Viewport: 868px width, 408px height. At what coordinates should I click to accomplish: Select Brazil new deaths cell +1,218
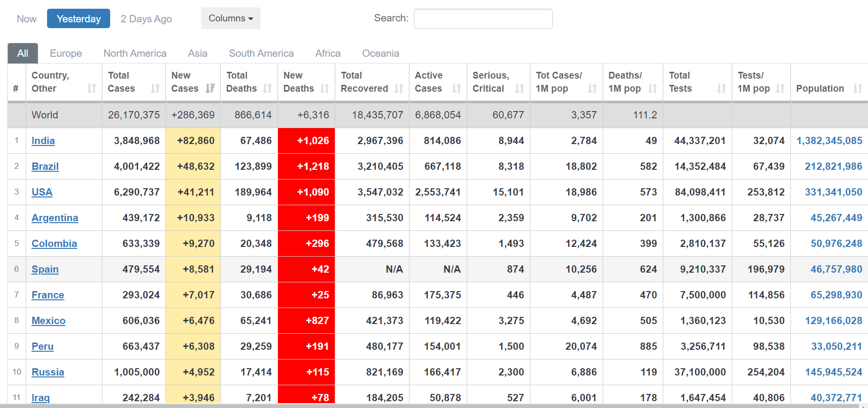pos(306,166)
